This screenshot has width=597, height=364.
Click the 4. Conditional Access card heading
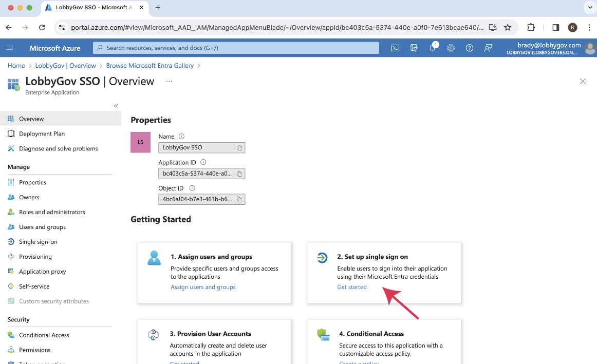[371, 334]
